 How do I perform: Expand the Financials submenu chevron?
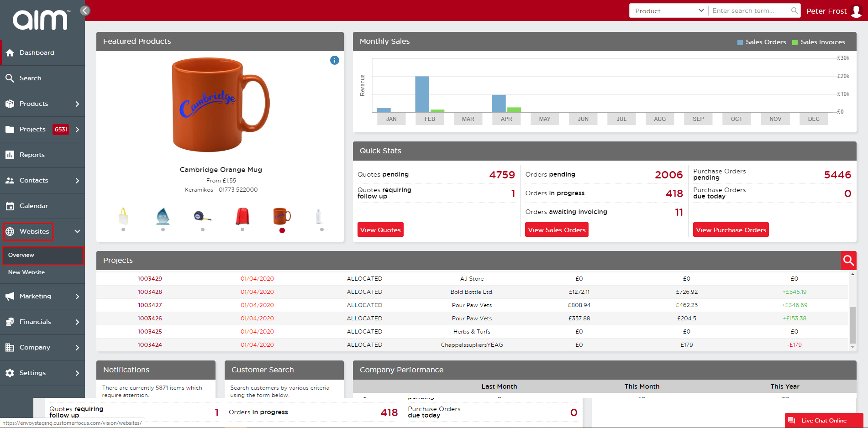pos(77,322)
